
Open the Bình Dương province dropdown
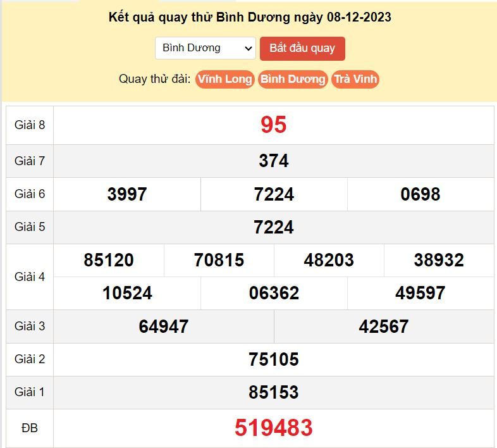point(206,48)
